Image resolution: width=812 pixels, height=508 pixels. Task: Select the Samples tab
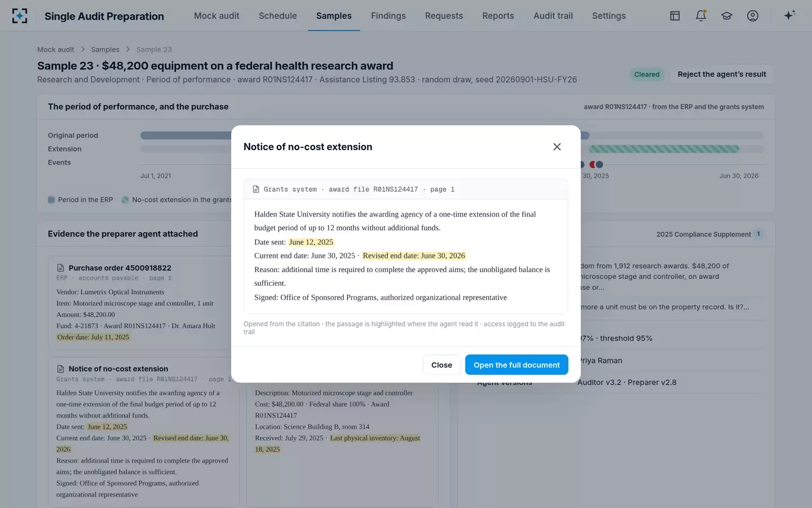pos(334,16)
